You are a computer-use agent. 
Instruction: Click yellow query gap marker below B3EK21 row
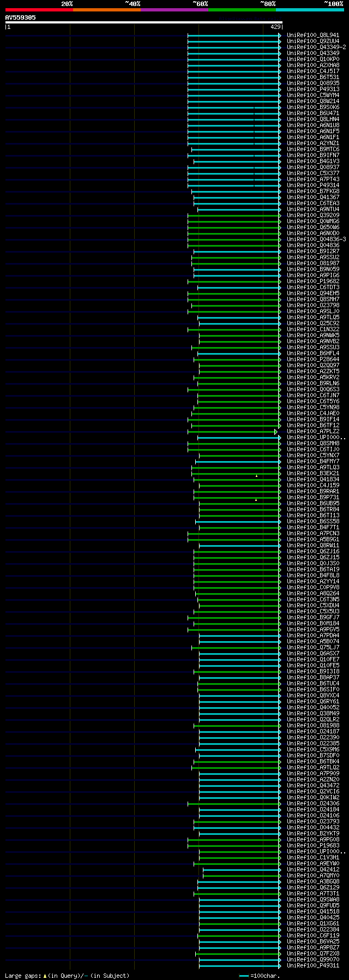(256, 476)
